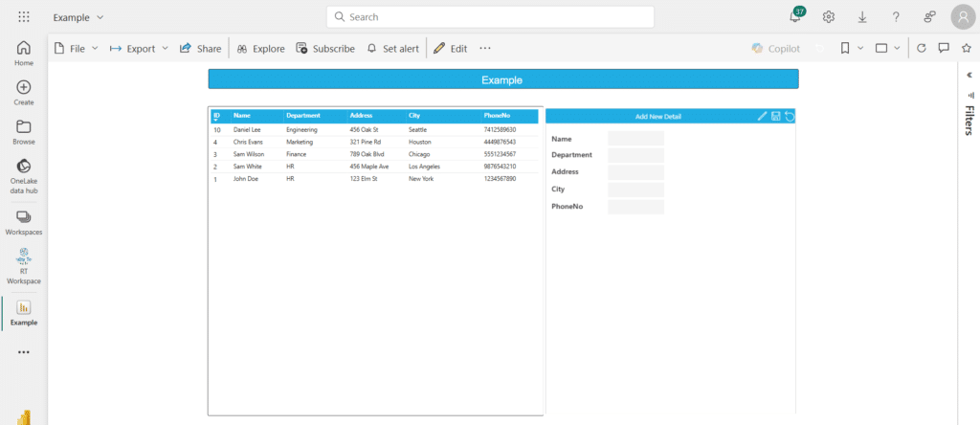Open the app launcher grid

pyautogui.click(x=24, y=17)
